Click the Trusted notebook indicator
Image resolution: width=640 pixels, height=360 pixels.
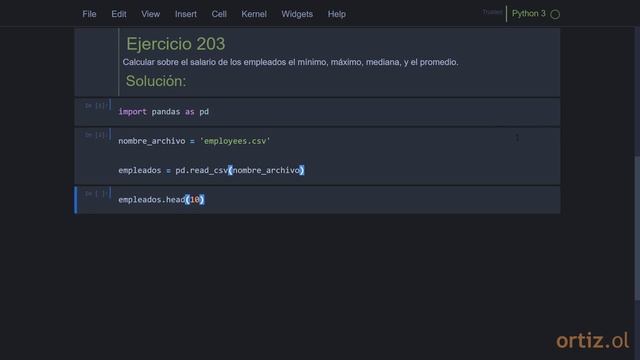click(492, 12)
